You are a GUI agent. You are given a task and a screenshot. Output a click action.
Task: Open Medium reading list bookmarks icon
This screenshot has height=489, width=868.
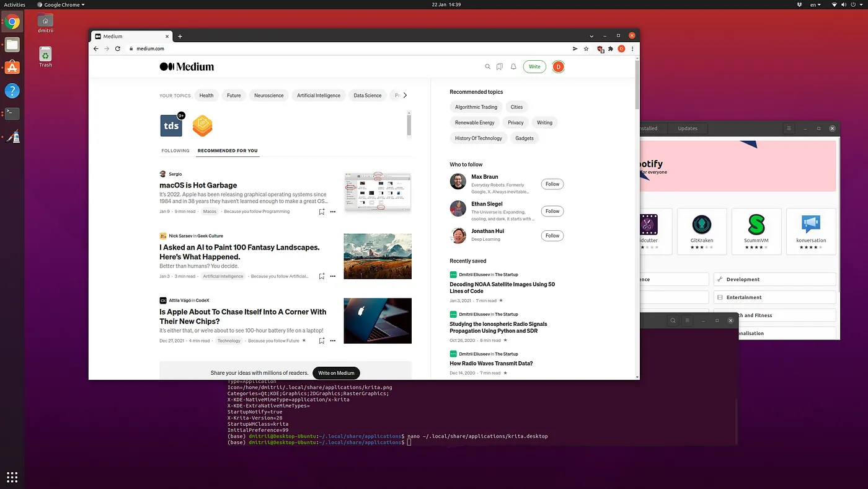500,66
